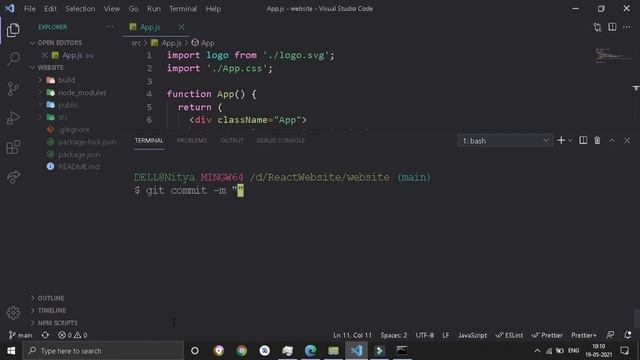640x360 pixels.
Task: Click ESLint status bar item
Action: tap(509, 335)
